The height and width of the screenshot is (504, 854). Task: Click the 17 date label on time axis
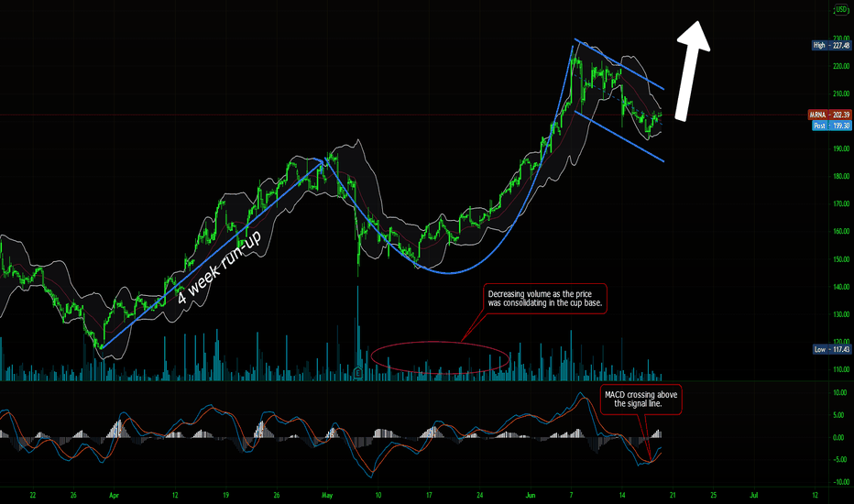429,495
